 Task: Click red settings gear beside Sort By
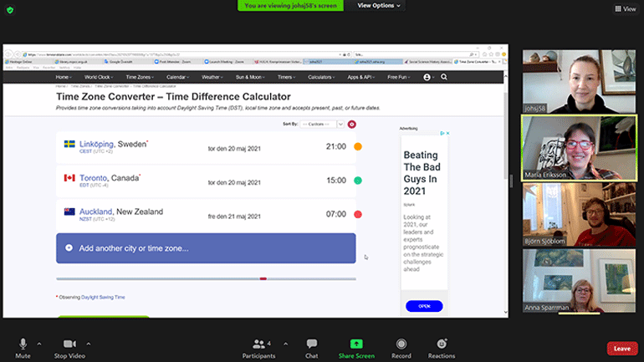(x=351, y=125)
